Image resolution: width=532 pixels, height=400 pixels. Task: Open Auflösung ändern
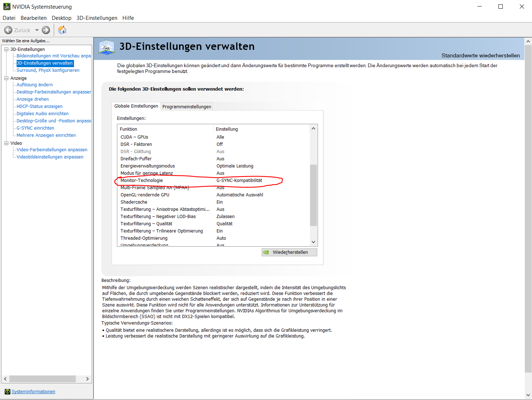(x=35, y=85)
